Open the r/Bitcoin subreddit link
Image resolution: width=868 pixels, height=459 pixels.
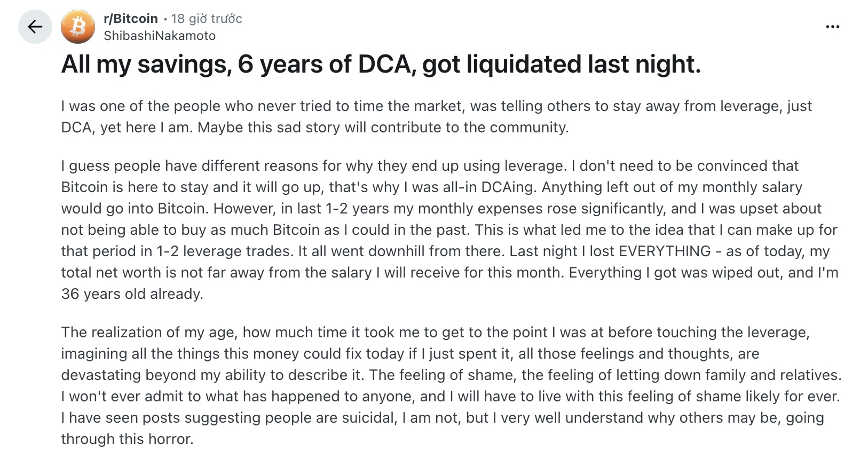pyautogui.click(x=131, y=19)
